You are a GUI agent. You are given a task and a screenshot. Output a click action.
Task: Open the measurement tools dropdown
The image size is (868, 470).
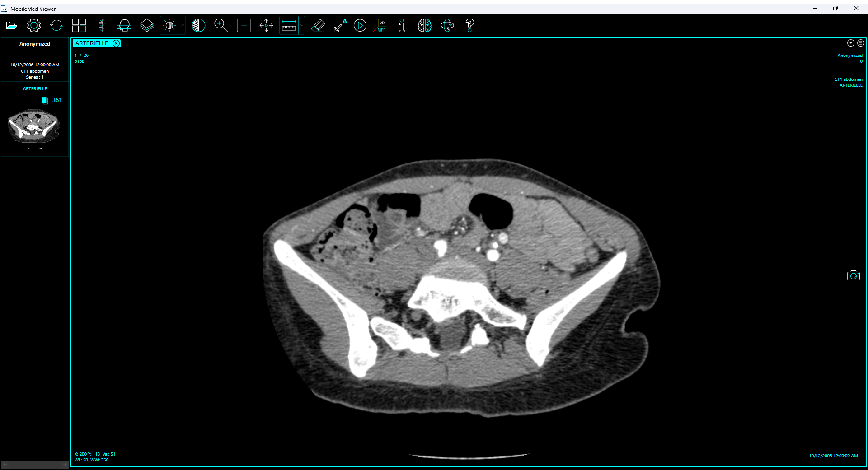tap(301, 25)
